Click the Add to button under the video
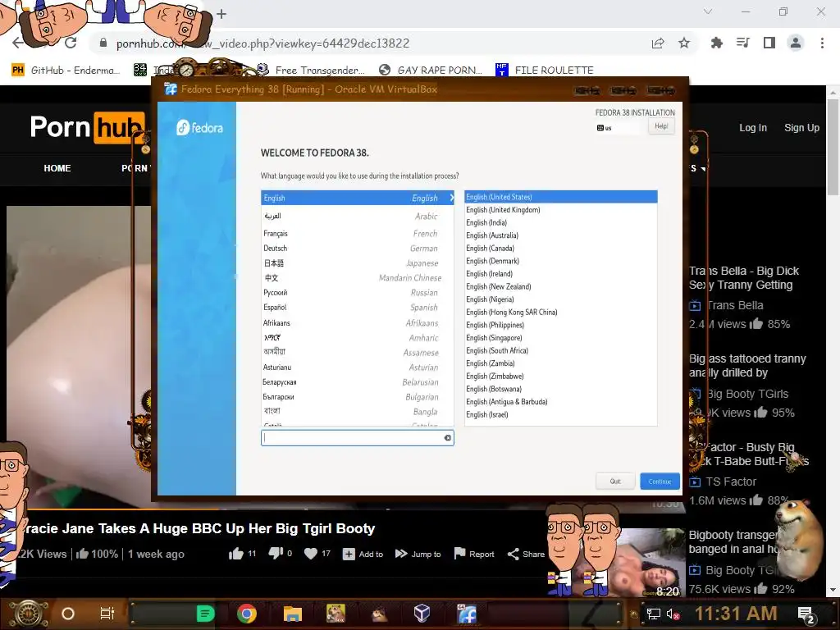 click(363, 554)
